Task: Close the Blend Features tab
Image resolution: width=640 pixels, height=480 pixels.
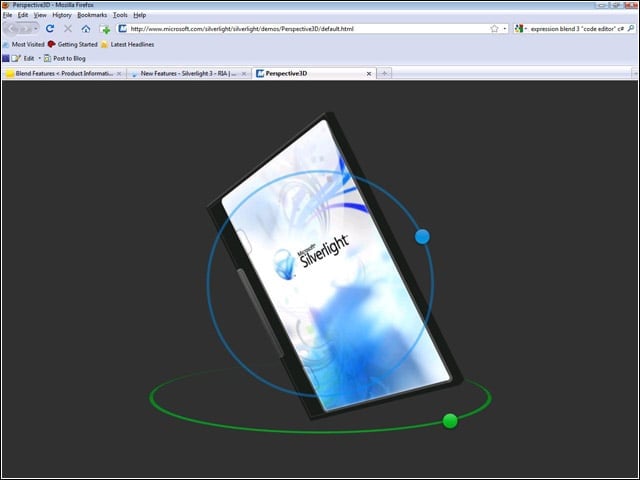Action: coord(119,73)
